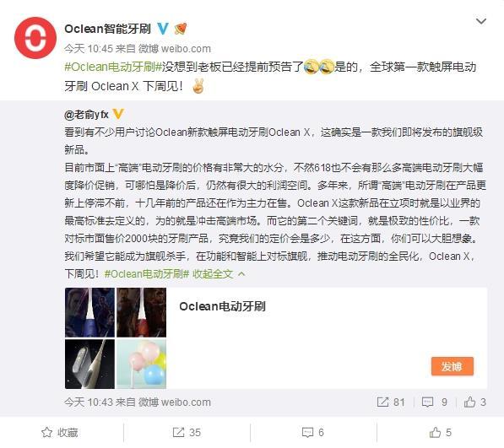
Task: Click the orange V badge next to 老俞yfx
Action: [x=118, y=114]
